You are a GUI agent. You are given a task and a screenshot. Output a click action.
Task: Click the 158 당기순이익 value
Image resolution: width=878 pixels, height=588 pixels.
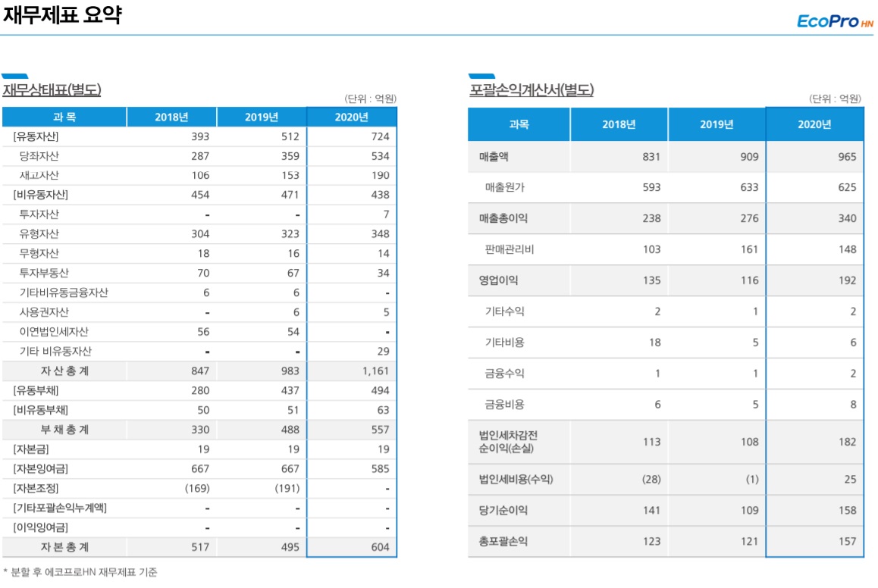(847, 510)
